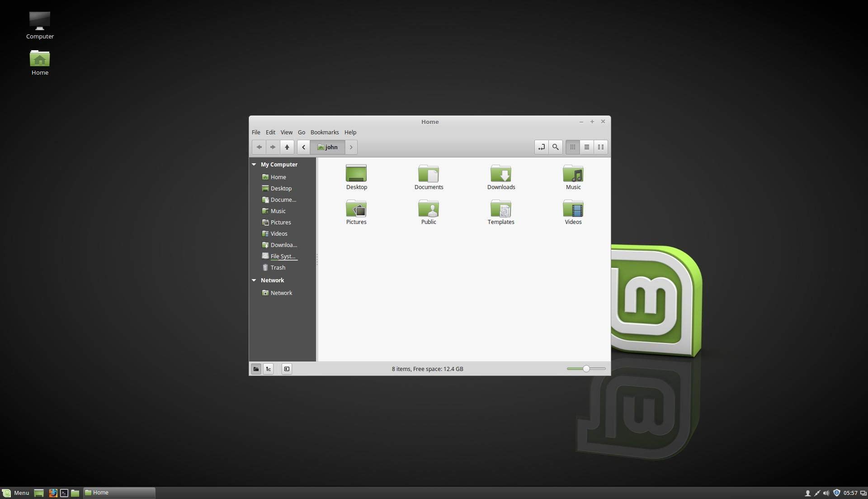Click the forward navigation arrow
Viewport: 868px width, 499px height.
pyautogui.click(x=273, y=147)
